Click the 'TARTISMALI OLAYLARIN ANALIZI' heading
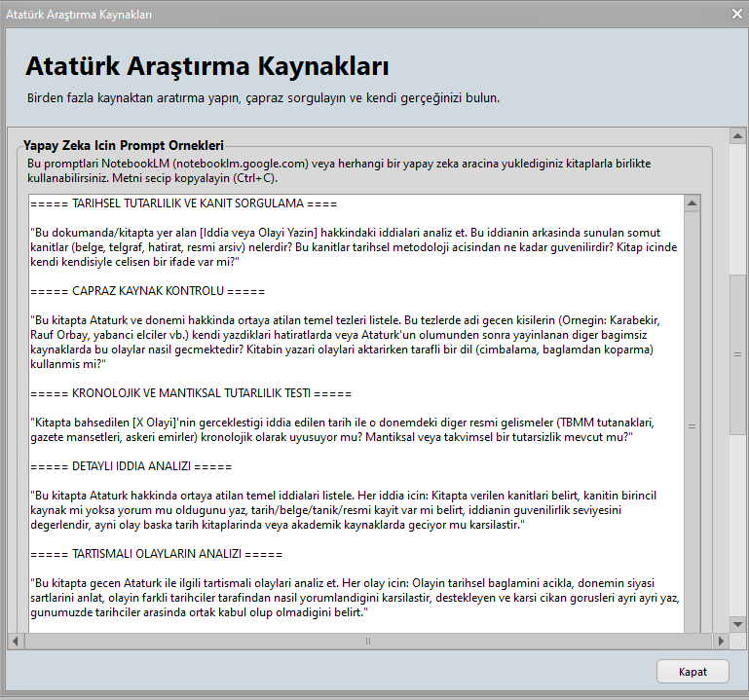Image resolution: width=749 pixels, height=700 pixels. (156, 554)
